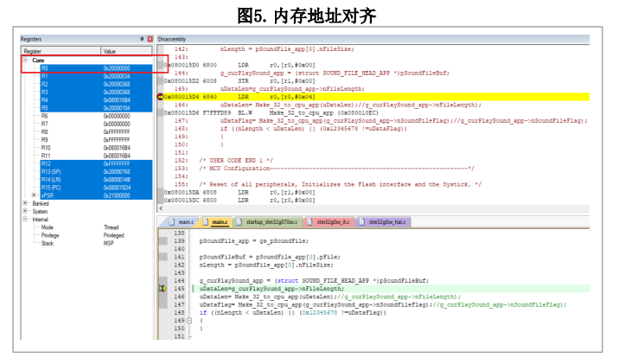
Task: Click the MSP value of Stack
Action: (x=108, y=243)
